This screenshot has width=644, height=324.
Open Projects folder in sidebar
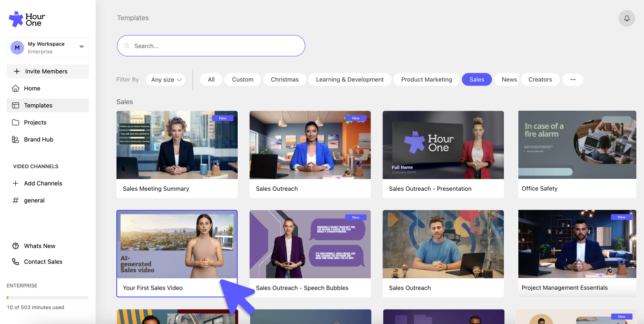pos(35,123)
